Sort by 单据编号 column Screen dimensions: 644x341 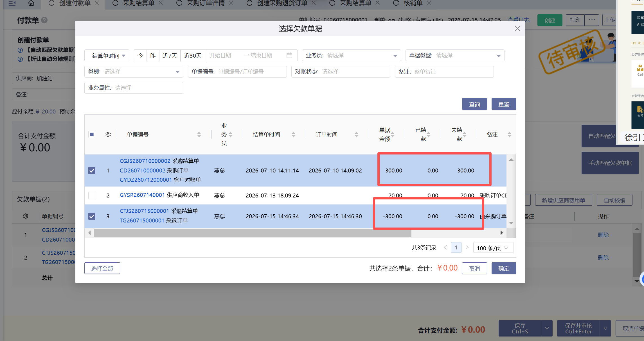[x=199, y=135]
